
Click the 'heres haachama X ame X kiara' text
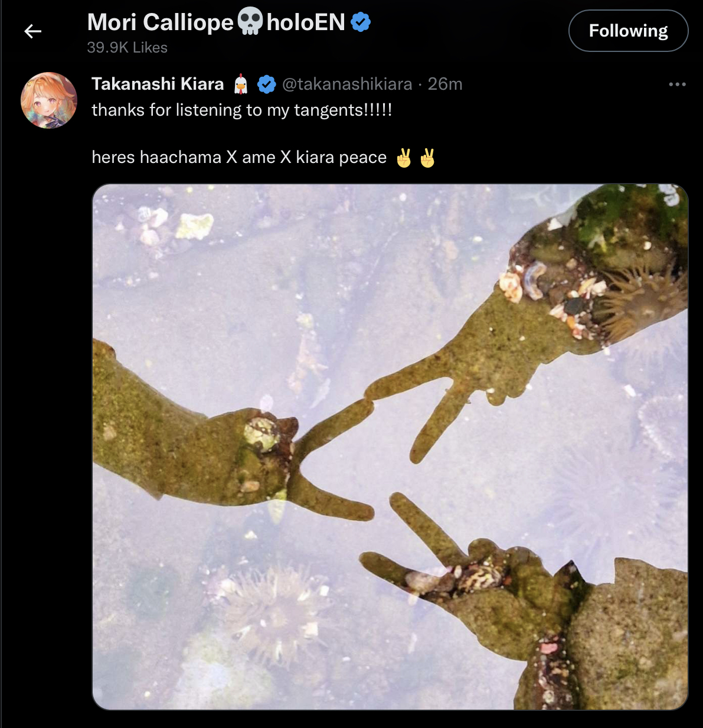coord(239,158)
